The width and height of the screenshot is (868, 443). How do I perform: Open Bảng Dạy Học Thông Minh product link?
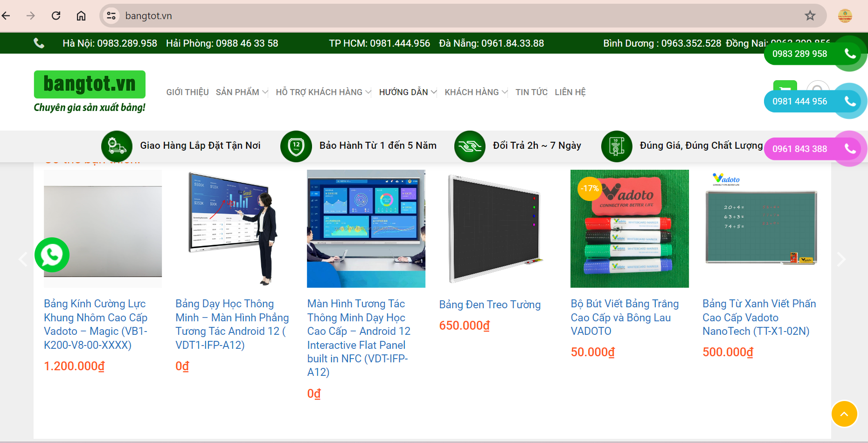232,325
